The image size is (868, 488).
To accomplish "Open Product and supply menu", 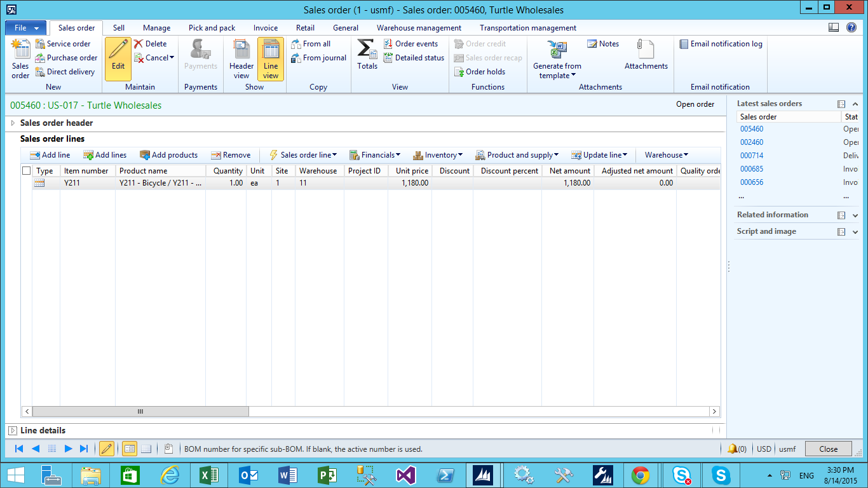I will point(517,155).
